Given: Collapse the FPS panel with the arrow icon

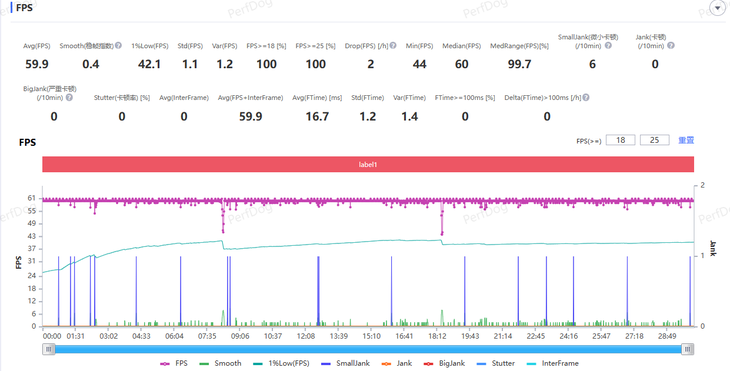Looking at the screenshot, I should point(717,8).
